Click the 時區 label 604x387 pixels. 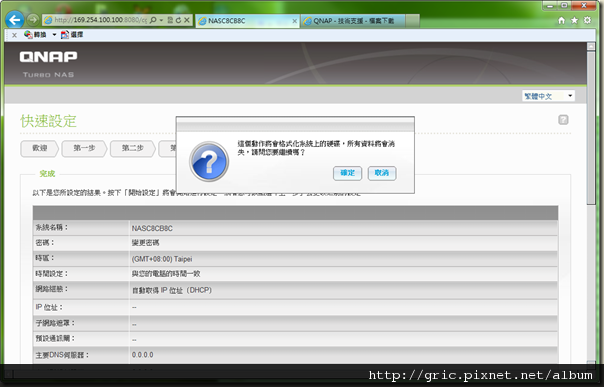[x=45, y=258]
